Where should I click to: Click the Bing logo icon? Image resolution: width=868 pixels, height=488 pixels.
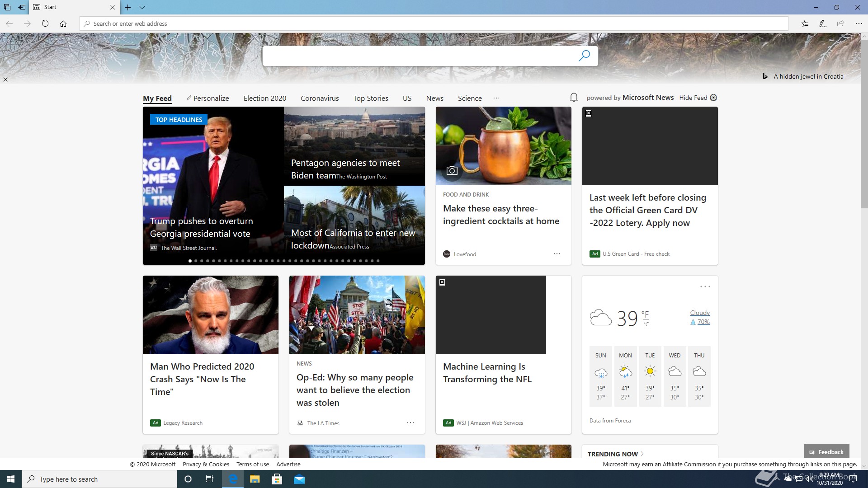point(765,76)
